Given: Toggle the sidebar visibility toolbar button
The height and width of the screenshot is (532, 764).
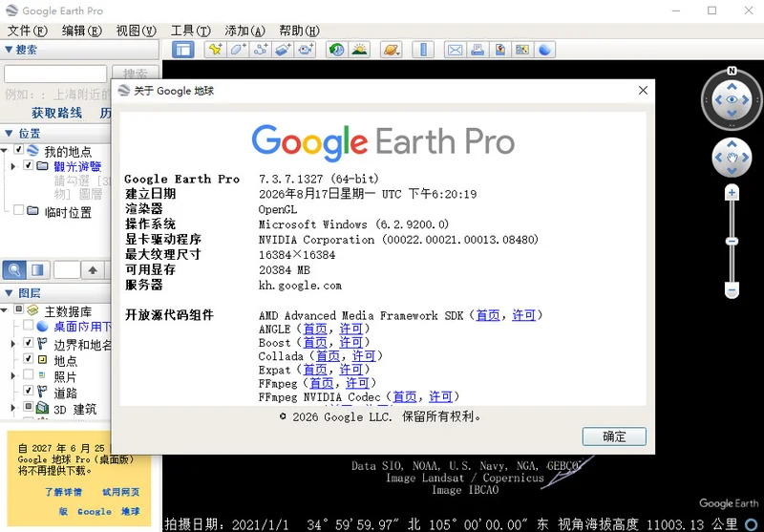Looking at the screenshot, I should coord(183,50).
